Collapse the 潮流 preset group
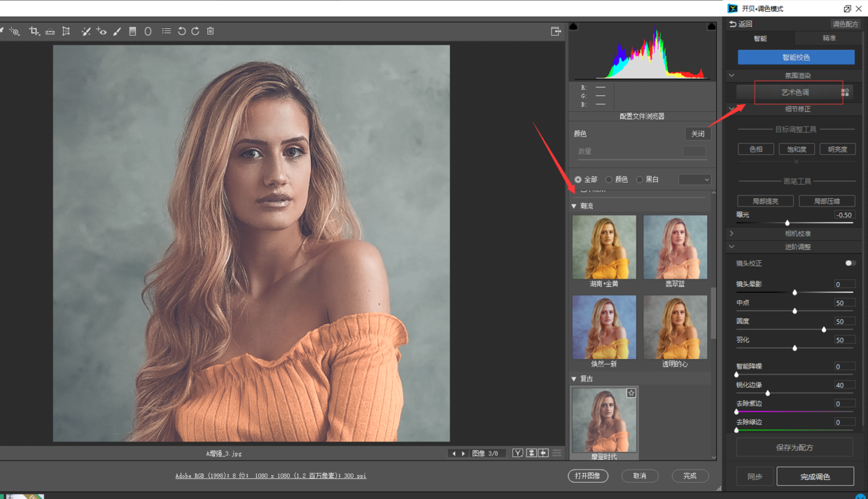The image size is (868, 499). coord(574,206)
